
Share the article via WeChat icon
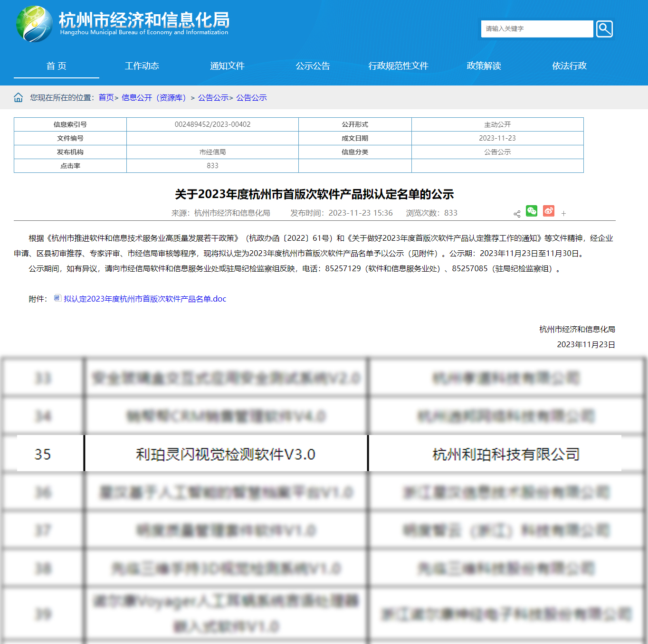pyautogui.click(x=532, y=211)
